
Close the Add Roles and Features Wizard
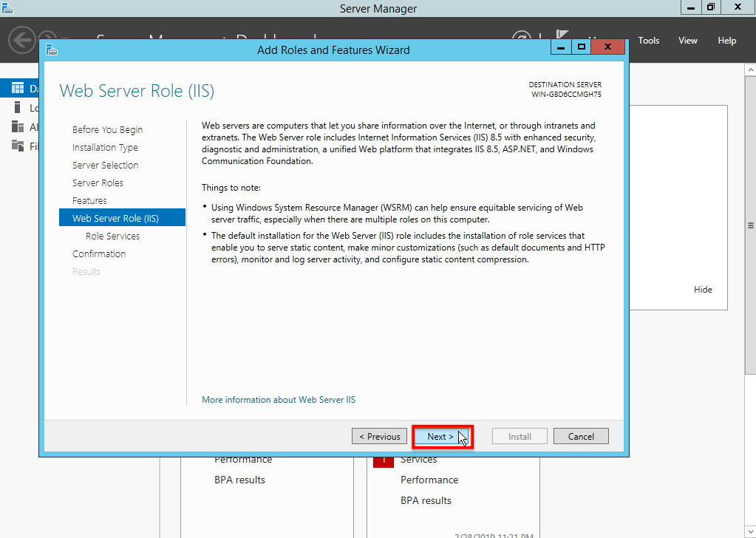tap(607, 47)
